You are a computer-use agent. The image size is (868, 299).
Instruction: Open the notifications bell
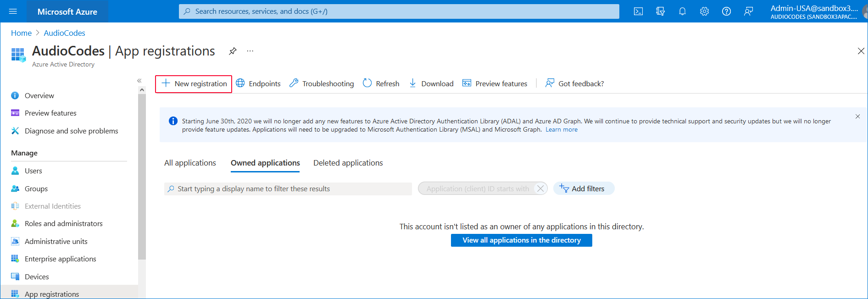[x=682, y=11]
